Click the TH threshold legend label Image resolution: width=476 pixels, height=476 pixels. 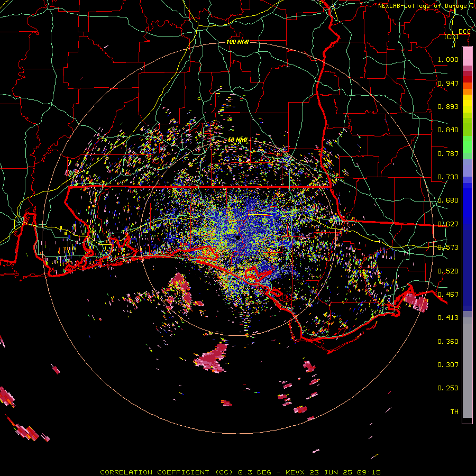point(454,412)
